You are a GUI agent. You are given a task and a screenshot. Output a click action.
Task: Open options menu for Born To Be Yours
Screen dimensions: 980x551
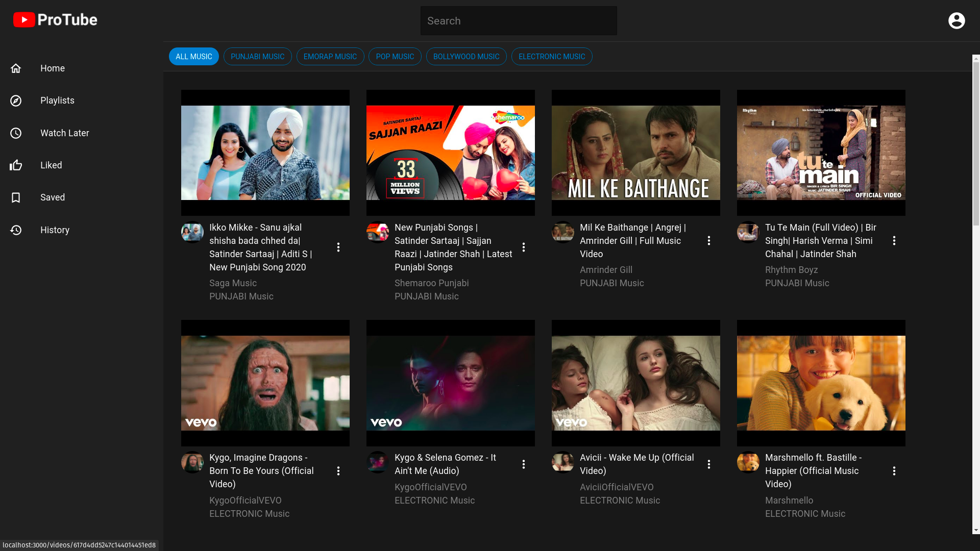click(338, 471)
